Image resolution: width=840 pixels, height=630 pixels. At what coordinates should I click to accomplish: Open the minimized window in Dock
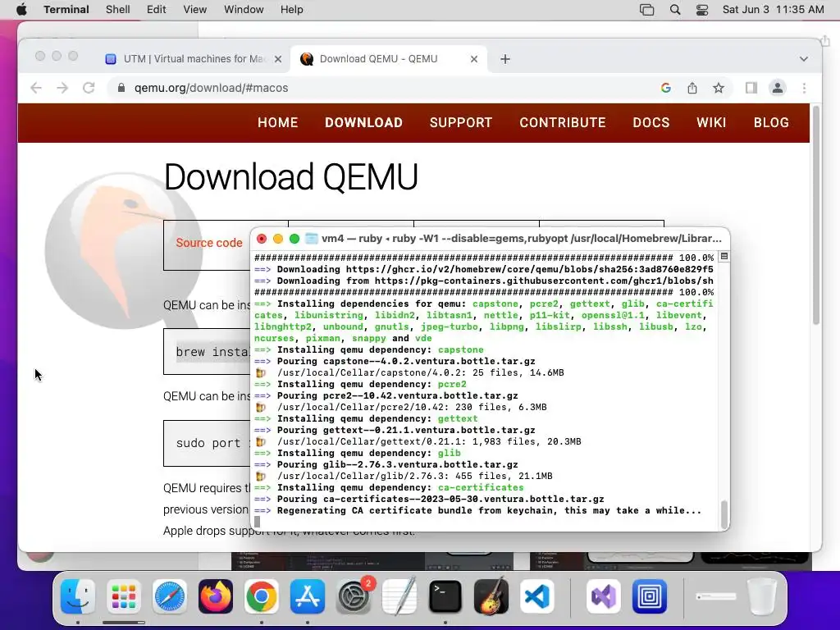tap(715, 596)
